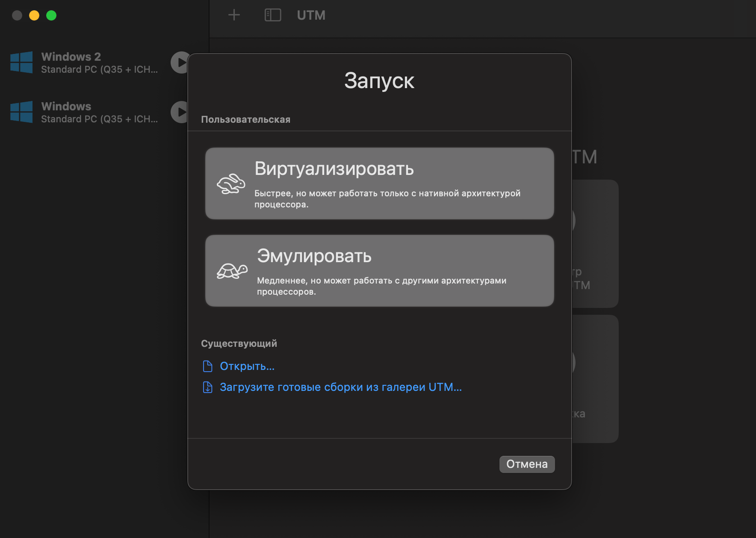756x538 pixels.
Task: Click the download document icon for gallery
Action: [x=207, y=387]
